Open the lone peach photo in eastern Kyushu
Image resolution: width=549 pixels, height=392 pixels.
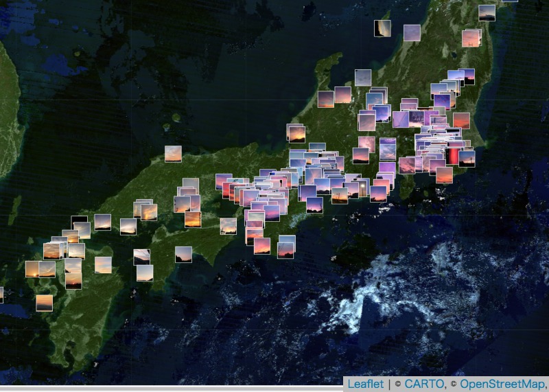pos(104,265)
